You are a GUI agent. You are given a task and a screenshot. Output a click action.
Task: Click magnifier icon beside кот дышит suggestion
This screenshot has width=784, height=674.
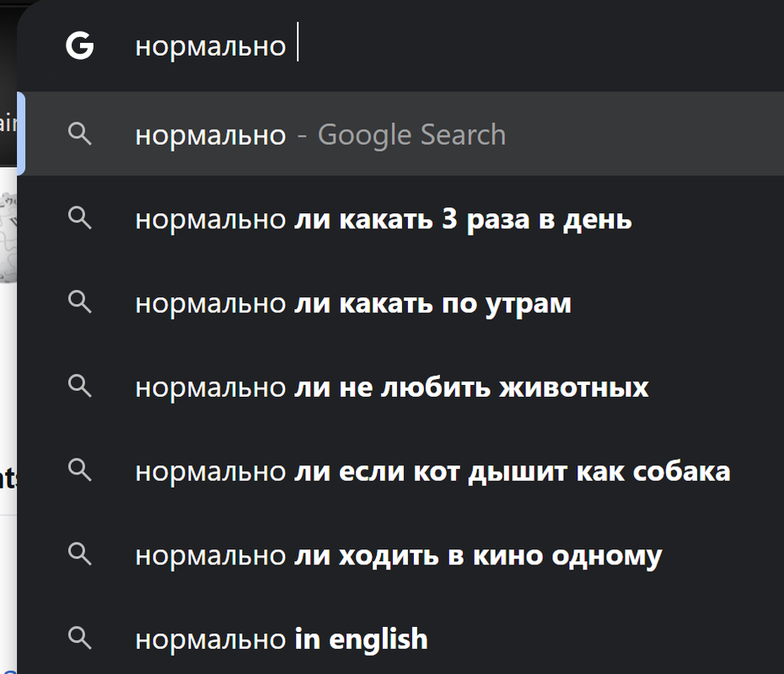pyautogui.click(x=80, y=469)
